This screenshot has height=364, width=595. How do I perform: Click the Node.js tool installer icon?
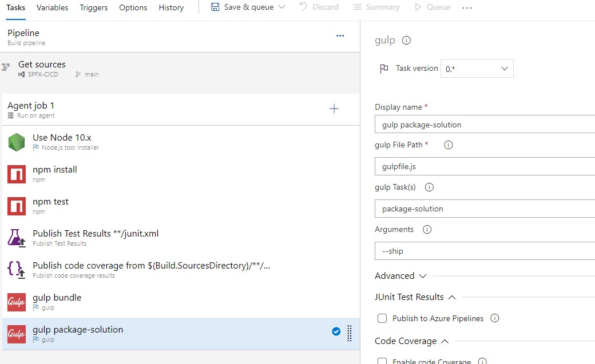(17, 142)
